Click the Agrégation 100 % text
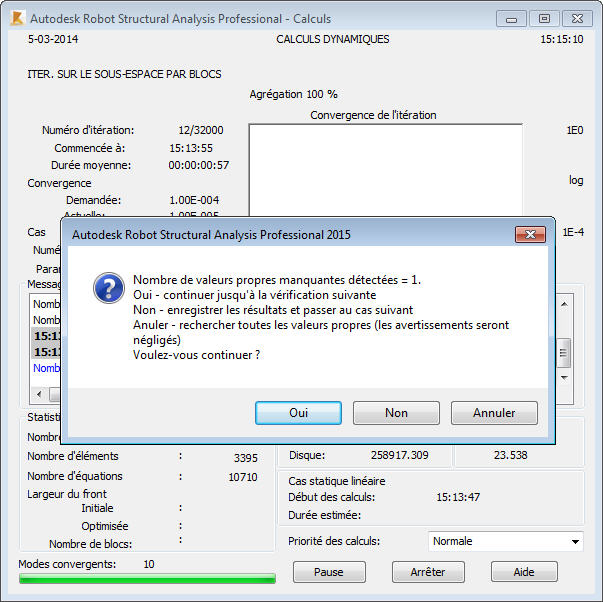The height and width of the screenshot is (602, 603). coord(293,94)
